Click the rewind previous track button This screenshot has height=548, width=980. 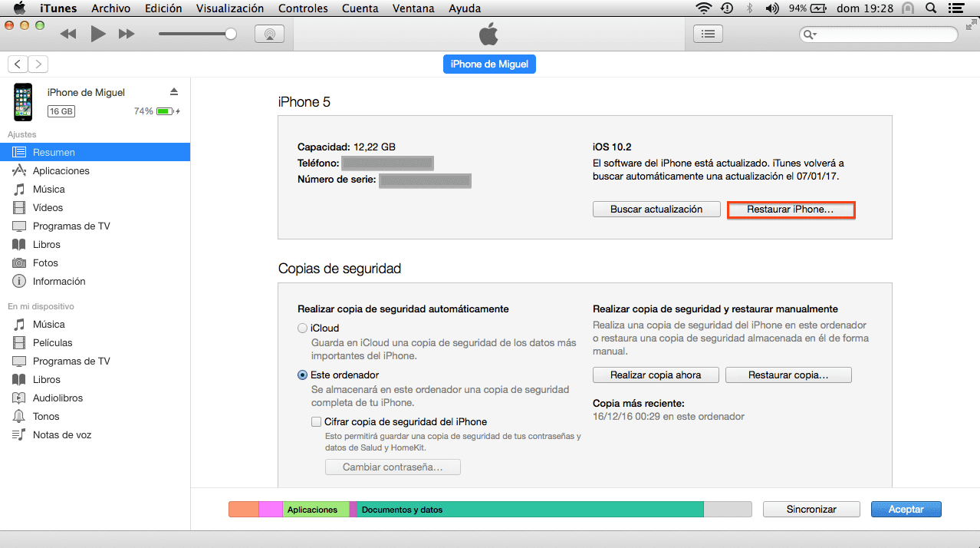click(68, 34)
